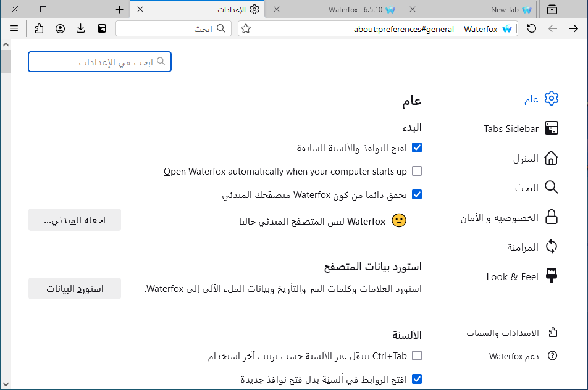Toggle افتح الروابط في ألسنة checkbox
The width and height of the screenshot is (588, 390).
point(417,379)
